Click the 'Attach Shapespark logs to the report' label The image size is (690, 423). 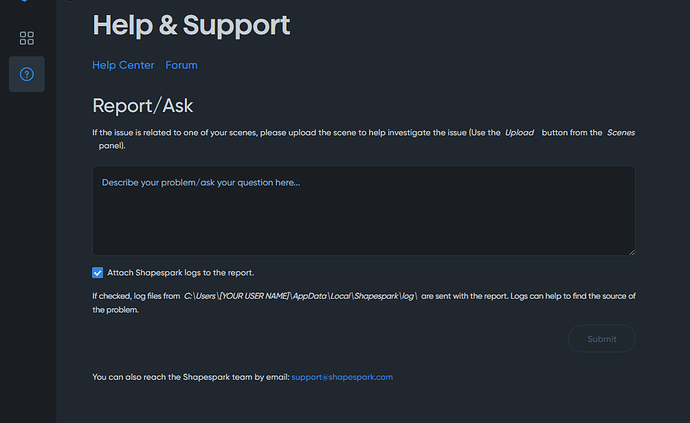point(180,273)
